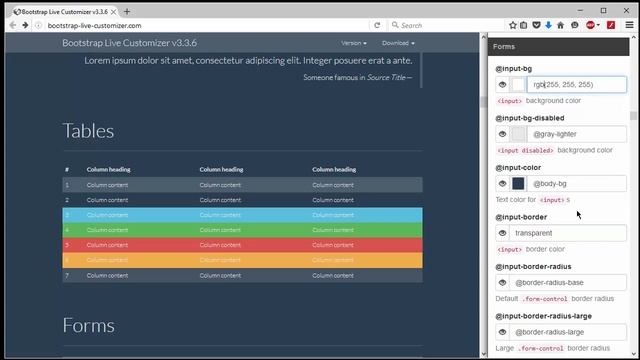Screen dimensions: 640x360
Task: Click the Adblock Plus icon
Action: [590, 25]
